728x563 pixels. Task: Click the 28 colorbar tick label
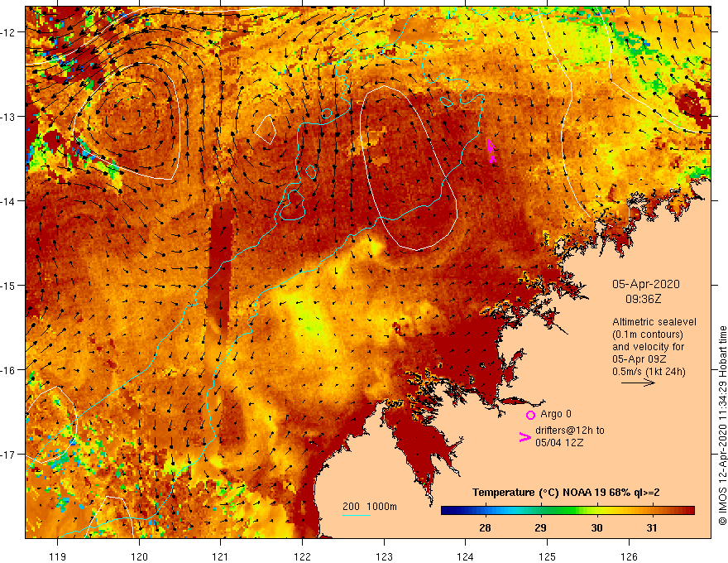pos(485,527)
